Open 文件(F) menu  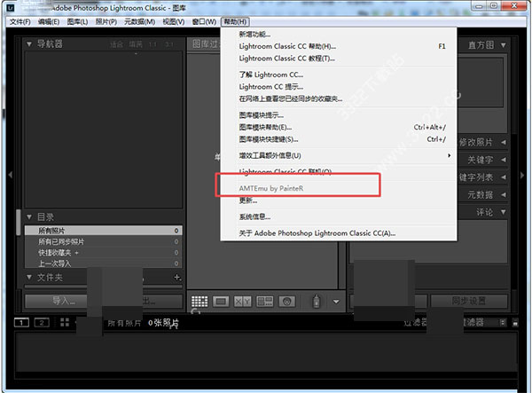(x=20, y=22)
